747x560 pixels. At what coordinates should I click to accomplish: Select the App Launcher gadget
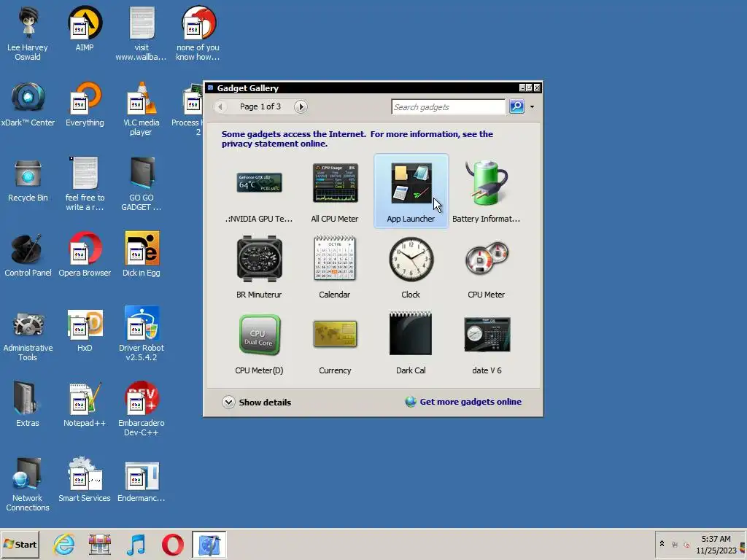[x=411, y=191]
